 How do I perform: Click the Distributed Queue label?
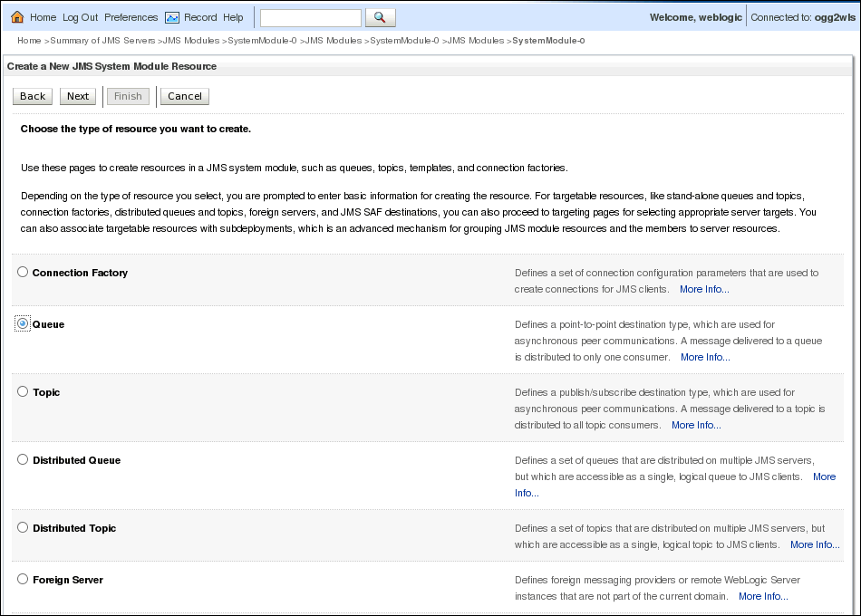77,460
